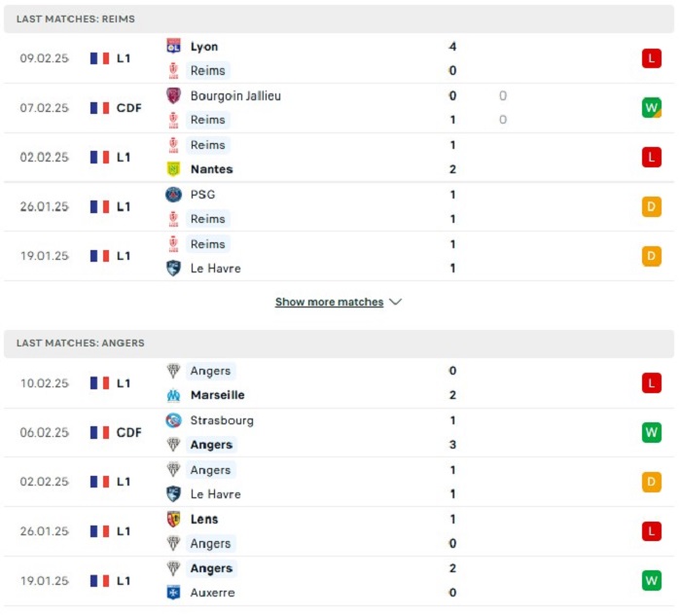Click the Lyon club crest icon

pyautogui.click(x=173, y=46)
